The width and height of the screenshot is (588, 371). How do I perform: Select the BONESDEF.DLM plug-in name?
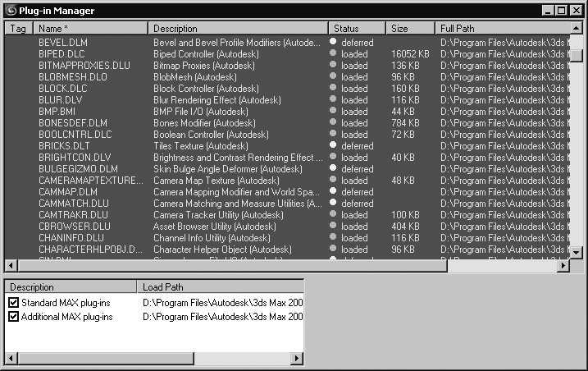[x=73, y=123]
